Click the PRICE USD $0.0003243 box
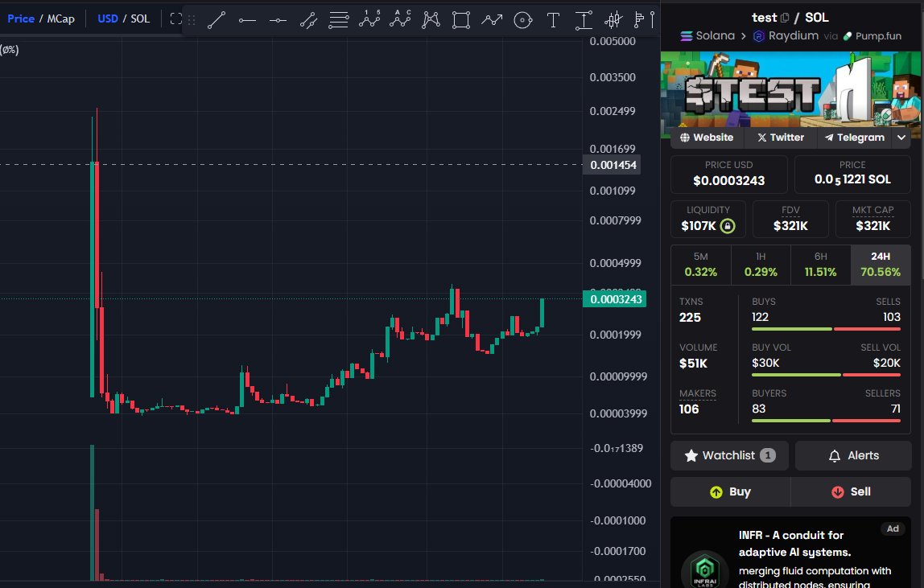This screenshot has height=588, width=924. pyautogui.click(x=729, y=174)
